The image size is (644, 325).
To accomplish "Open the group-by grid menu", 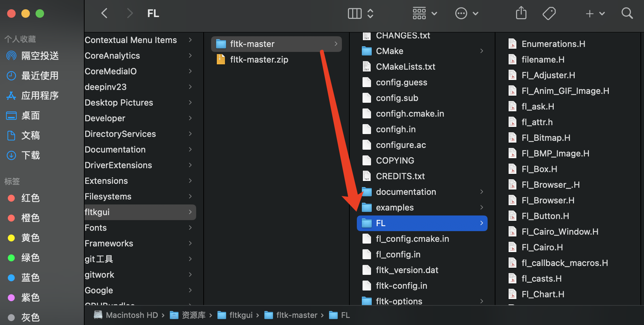I will click(425, 14).
